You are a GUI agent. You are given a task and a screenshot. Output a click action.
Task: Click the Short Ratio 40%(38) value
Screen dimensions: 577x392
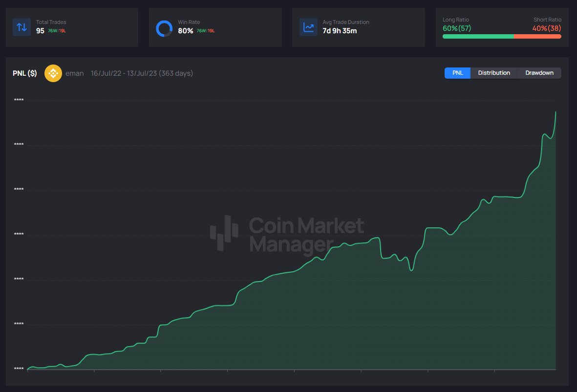pos(546,28)
